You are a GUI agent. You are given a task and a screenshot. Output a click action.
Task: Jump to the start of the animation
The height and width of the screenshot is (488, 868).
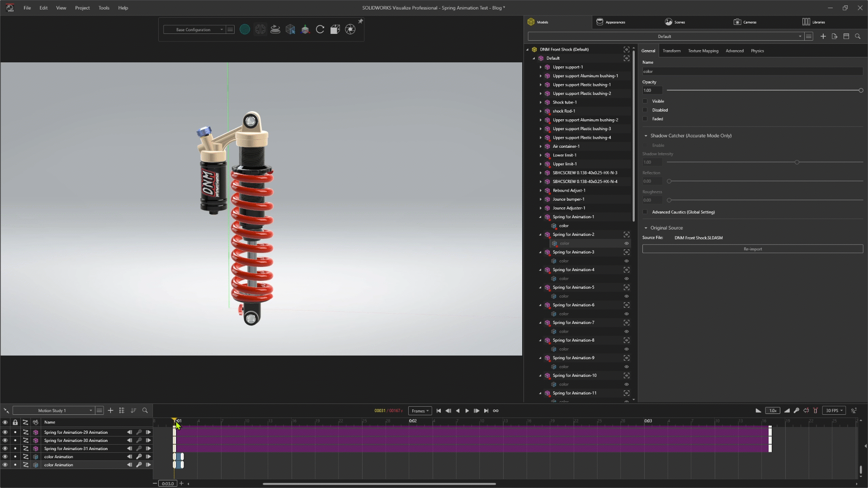pos(439,411)
